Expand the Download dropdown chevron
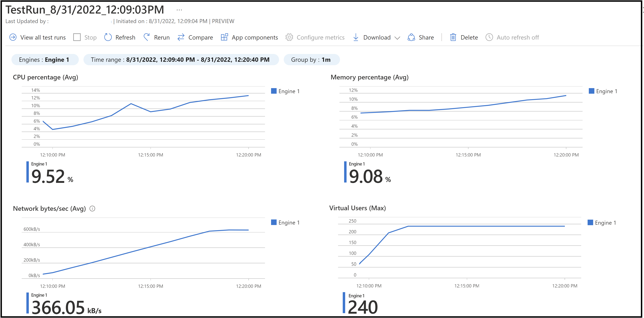644x318 pixels. point(397,38)
